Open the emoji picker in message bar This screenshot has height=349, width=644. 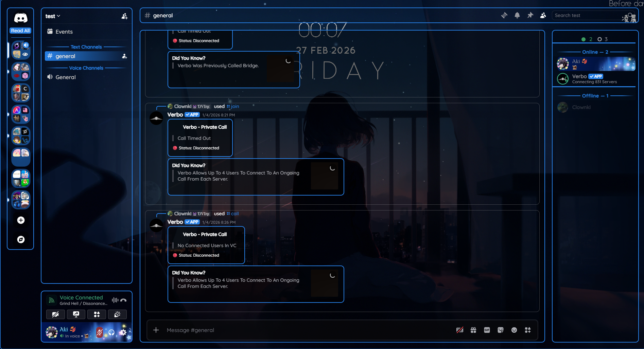click(514, 330)
